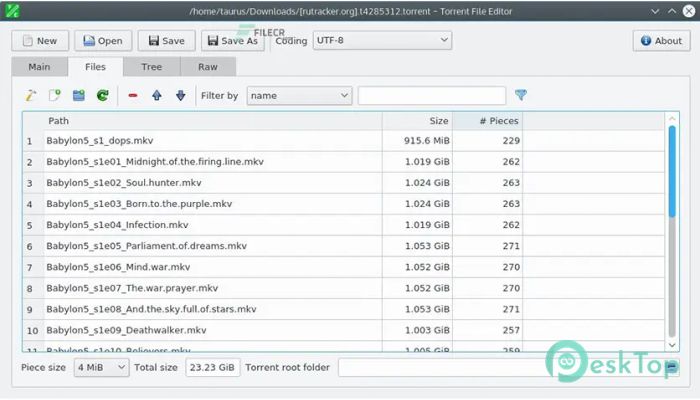The width and height of the screenshot is (700, 400).
Task: Select the Files tab
Action: (x=96, y=67)
